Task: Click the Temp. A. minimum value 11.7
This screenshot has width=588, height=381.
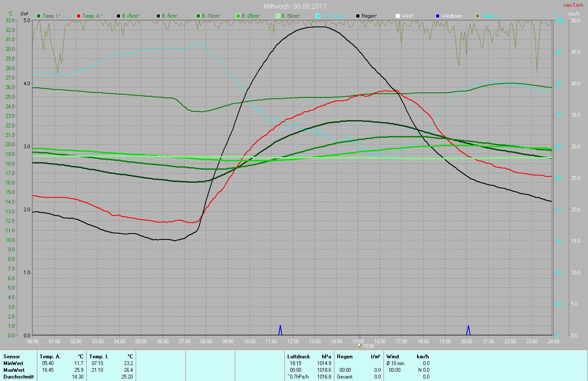Action: [x=79, y=363]
